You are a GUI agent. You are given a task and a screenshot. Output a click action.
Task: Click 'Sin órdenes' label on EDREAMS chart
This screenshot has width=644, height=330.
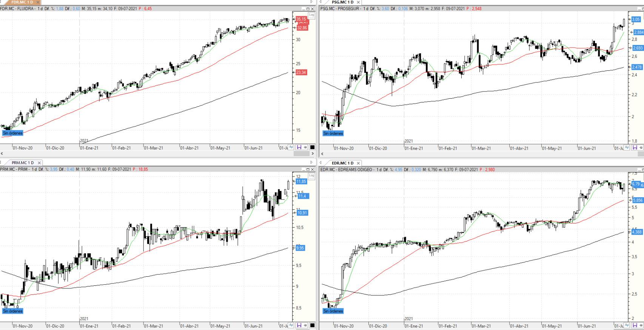click(333, 311)
